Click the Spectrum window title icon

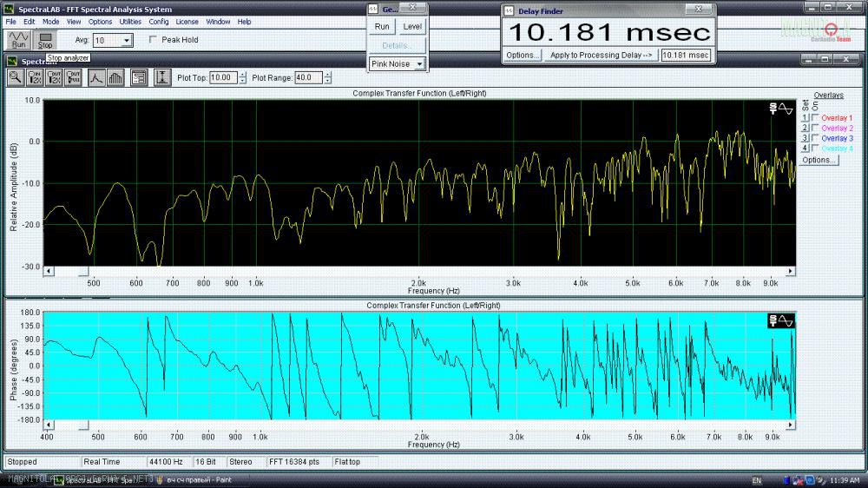click(x=12, y=61)
